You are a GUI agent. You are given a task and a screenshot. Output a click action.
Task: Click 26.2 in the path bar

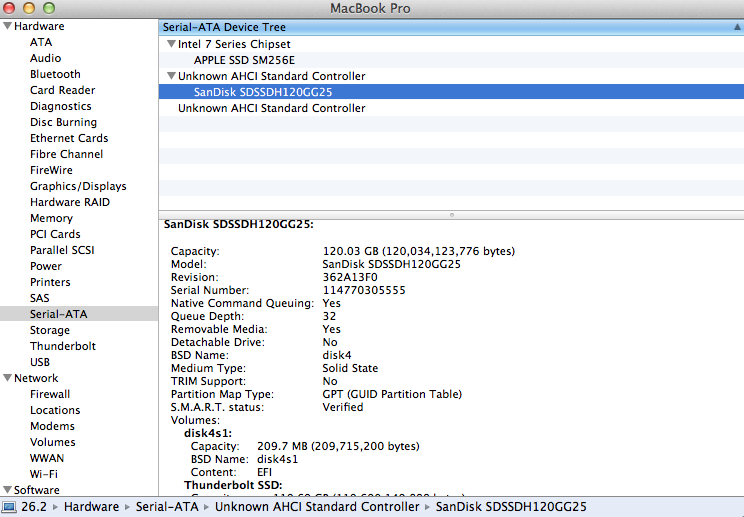(34, 507)
